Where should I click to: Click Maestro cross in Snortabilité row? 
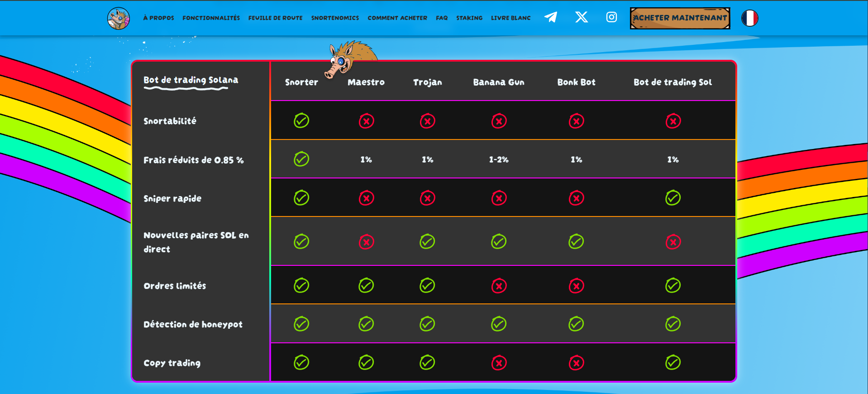pos(366,121)
